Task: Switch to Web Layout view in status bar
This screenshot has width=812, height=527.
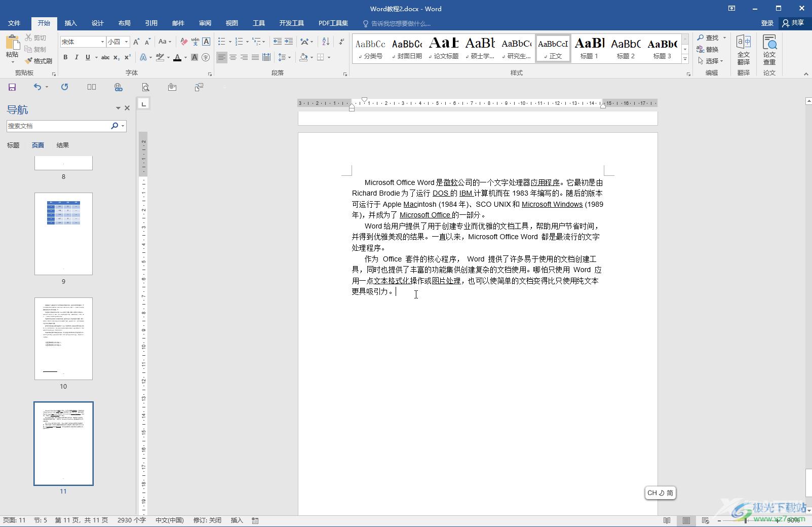Action: pos(705,520)
